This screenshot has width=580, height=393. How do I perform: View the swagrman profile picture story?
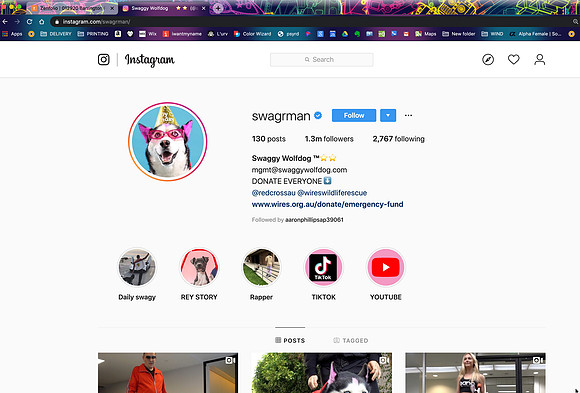pyautogui.click(x=168, y=142)
